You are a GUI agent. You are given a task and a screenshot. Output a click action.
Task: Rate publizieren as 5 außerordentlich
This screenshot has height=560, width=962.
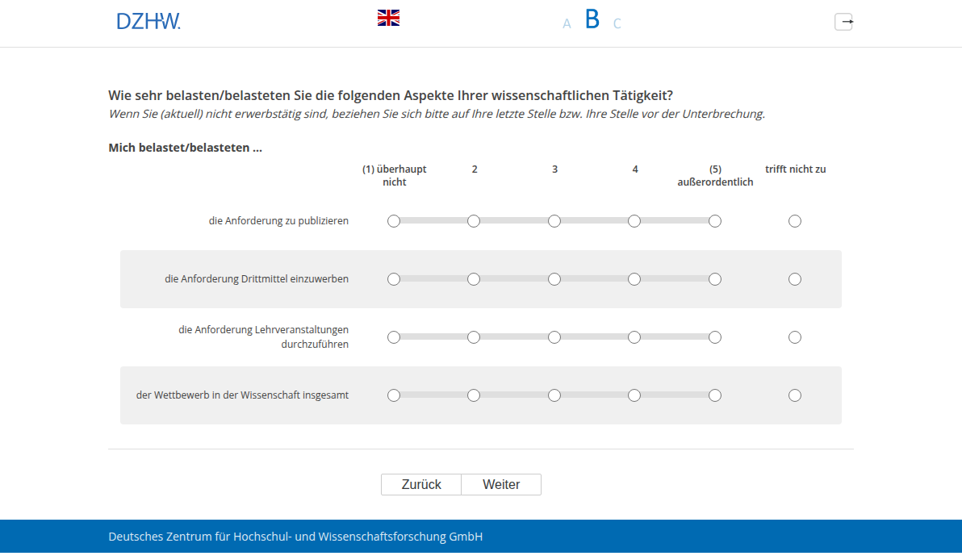[715, 221]
